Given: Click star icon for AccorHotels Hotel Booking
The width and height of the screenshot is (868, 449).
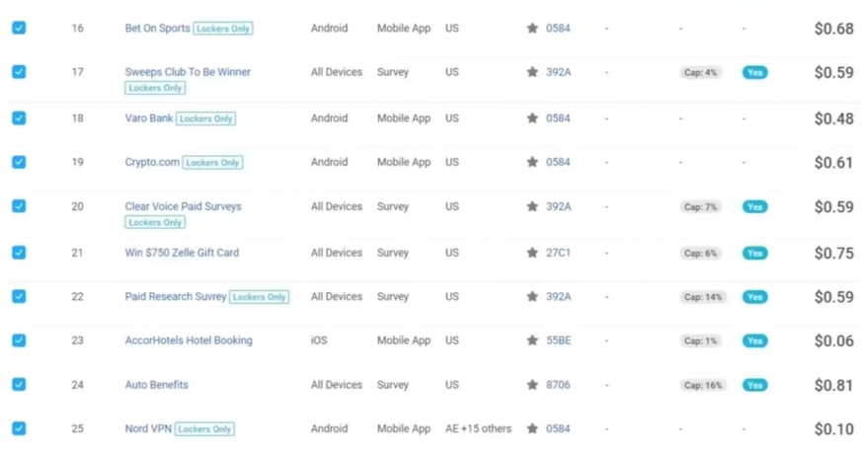Looking at the screenshot, I should pyautogui.click(x=532, y=340).
